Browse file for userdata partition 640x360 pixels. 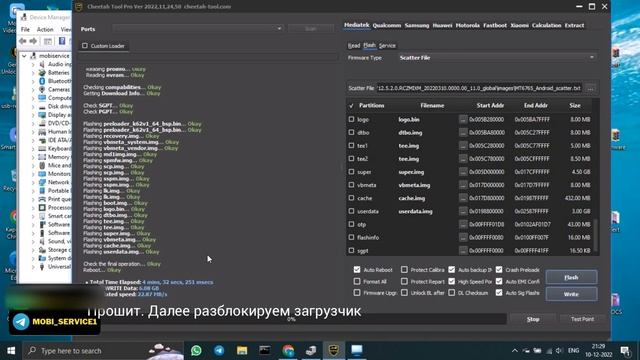pyautogui.click(x=463, y=211)
